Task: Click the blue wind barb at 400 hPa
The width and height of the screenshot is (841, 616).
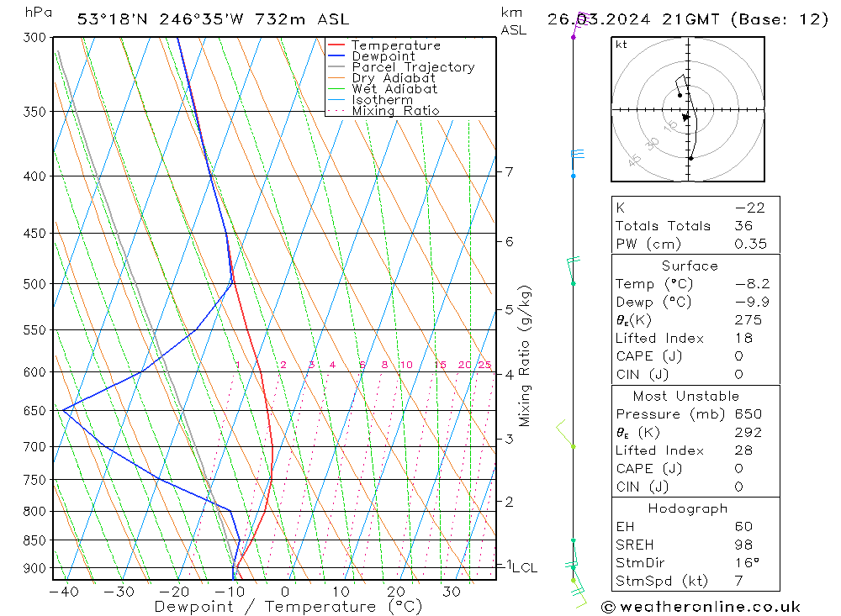Action: pyautogui.click(x=577, y=163)
